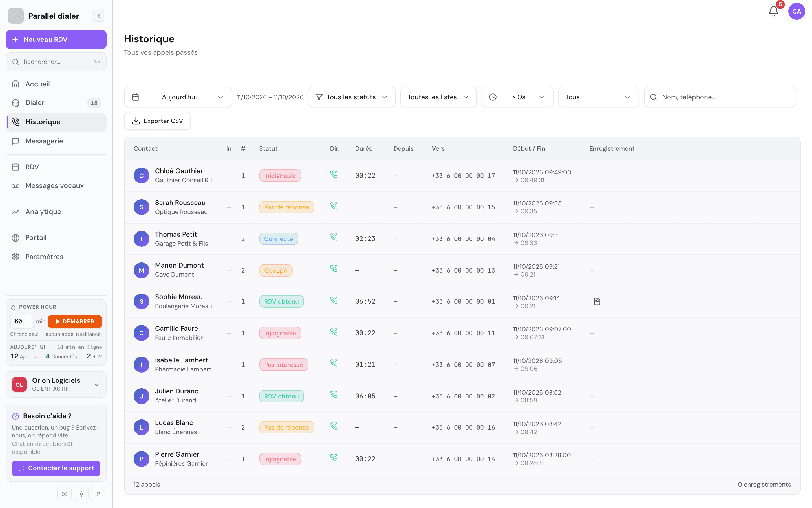The height and width of the screenshot is (508, 812).
Task: Click the Isabelle Lambert avatar
Action: (141, 365)
